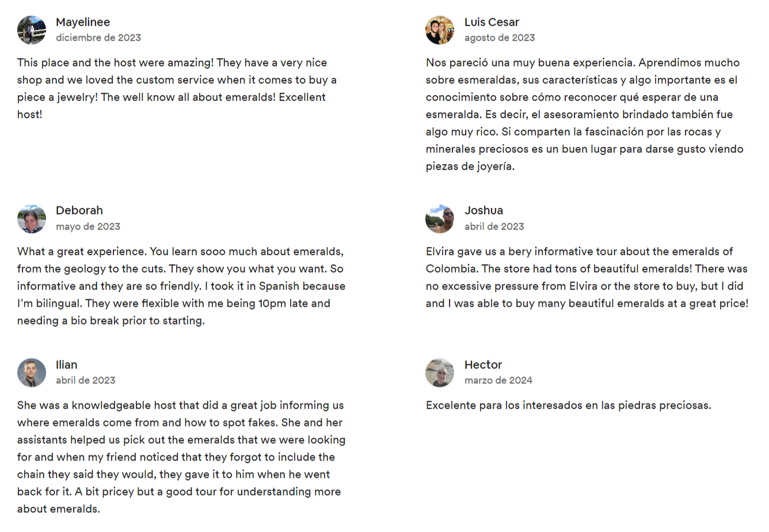Click Joshua's review mentioning Elvira's tour

(x=587, y=278)
